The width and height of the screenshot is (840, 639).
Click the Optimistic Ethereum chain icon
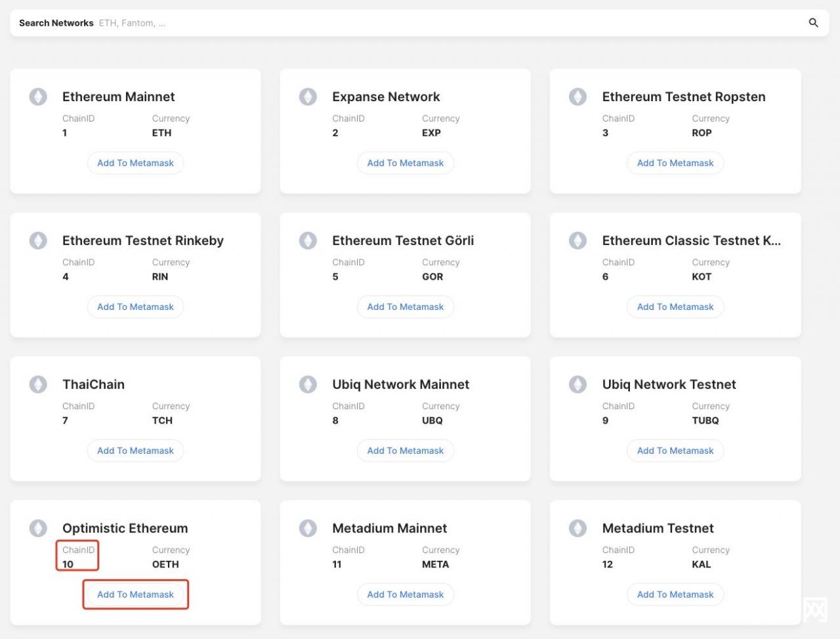38,528
